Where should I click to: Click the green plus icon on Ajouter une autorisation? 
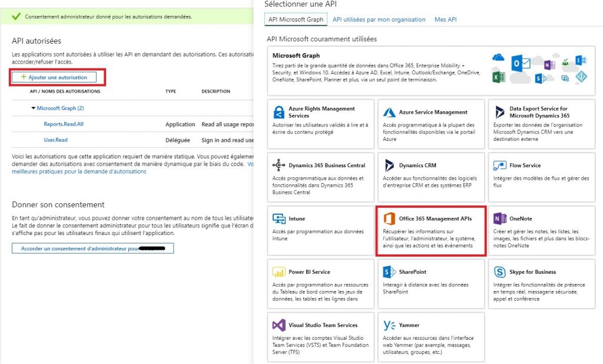tap(24, 77)
